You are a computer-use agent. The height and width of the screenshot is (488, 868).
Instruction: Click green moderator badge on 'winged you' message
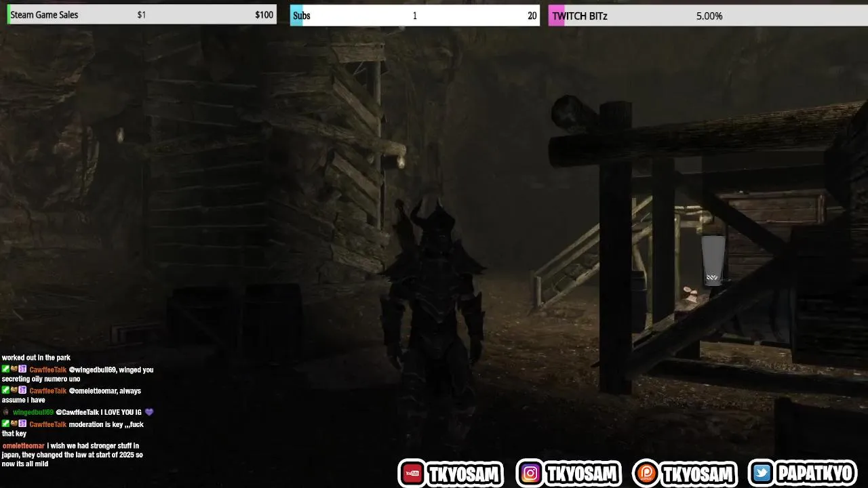point(5,369)
